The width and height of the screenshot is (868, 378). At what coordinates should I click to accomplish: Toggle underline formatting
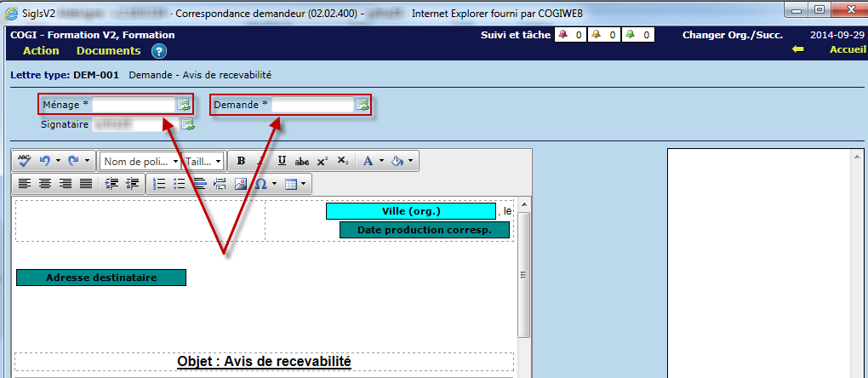coord(282,161)
